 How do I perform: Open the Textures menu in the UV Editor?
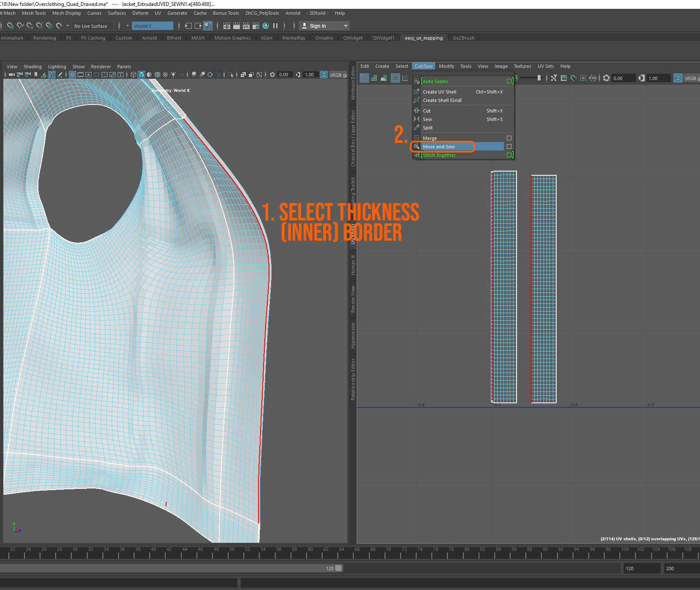point(522,66)
